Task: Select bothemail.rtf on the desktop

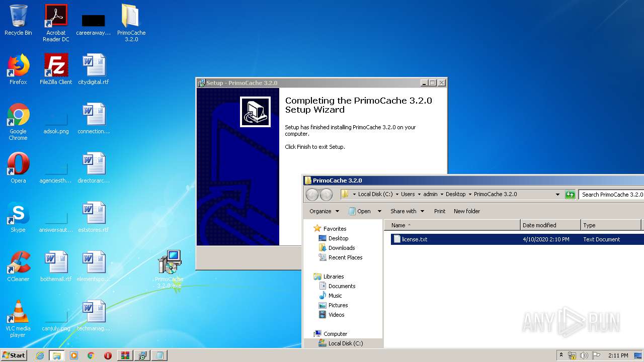Action: (56, 266)
